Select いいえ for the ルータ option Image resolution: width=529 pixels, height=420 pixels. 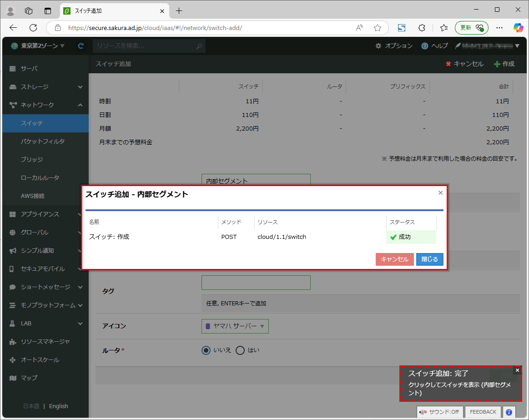[206, 350]
